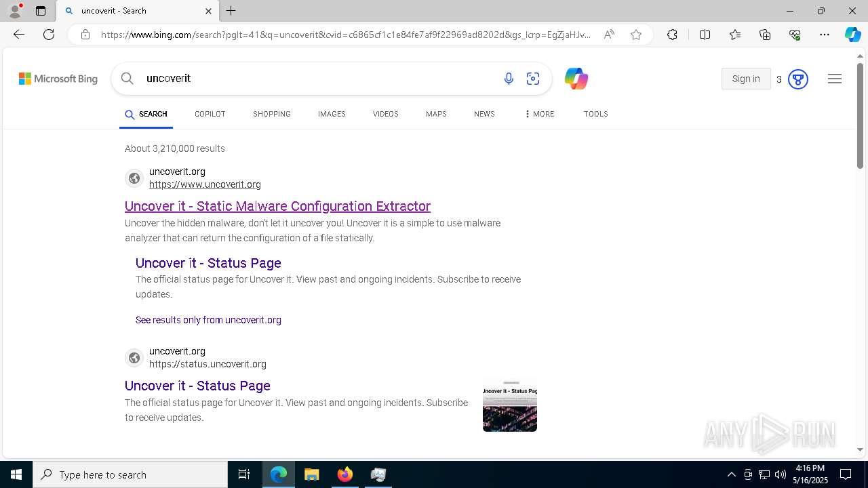Open File Explorer from taskbar
The image size is (868, 488).
[x=311, y=474]
